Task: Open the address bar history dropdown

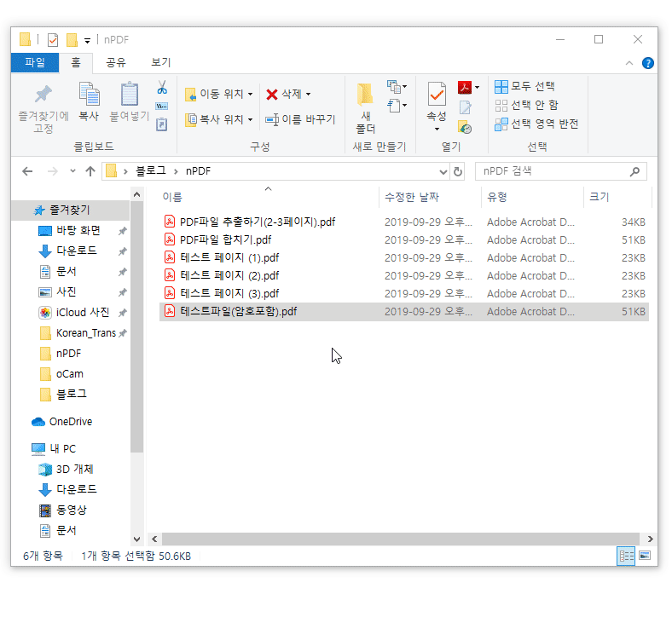Action: tap(443, 172)
